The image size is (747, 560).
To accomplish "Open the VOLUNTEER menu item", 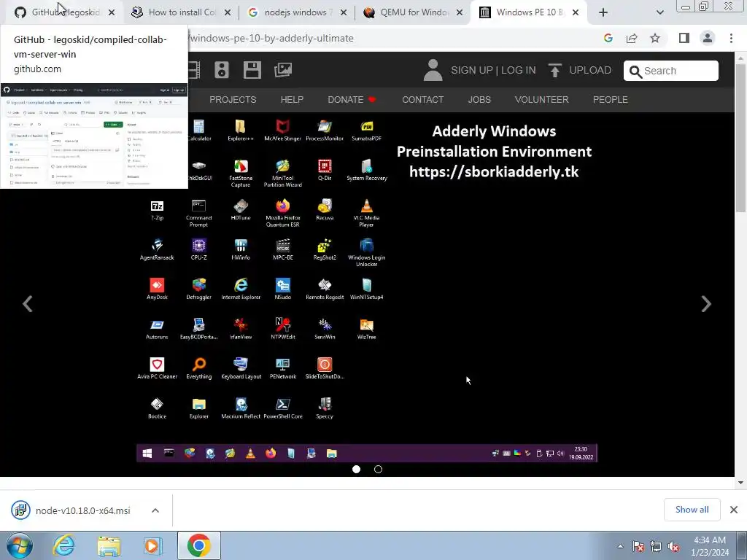I will pos(542,99).
